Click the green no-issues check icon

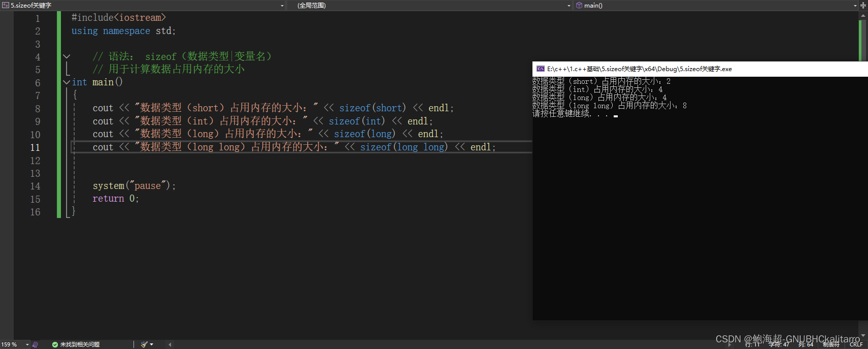[55, 344]
